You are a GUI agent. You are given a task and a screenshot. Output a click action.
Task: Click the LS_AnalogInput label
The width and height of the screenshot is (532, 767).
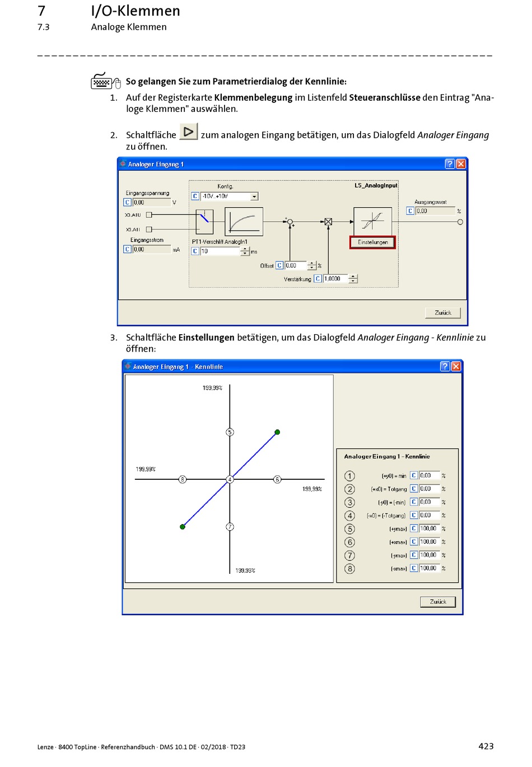coord(376,185)
